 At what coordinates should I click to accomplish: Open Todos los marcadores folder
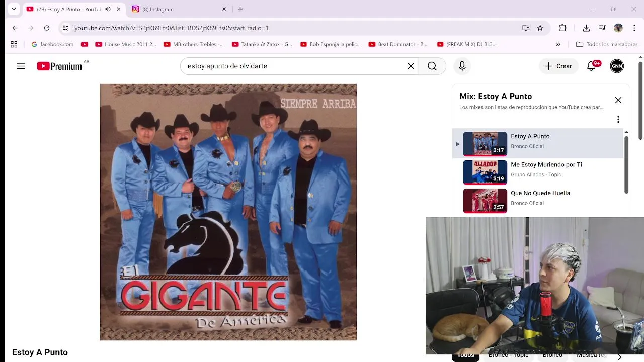pos(607,44)
